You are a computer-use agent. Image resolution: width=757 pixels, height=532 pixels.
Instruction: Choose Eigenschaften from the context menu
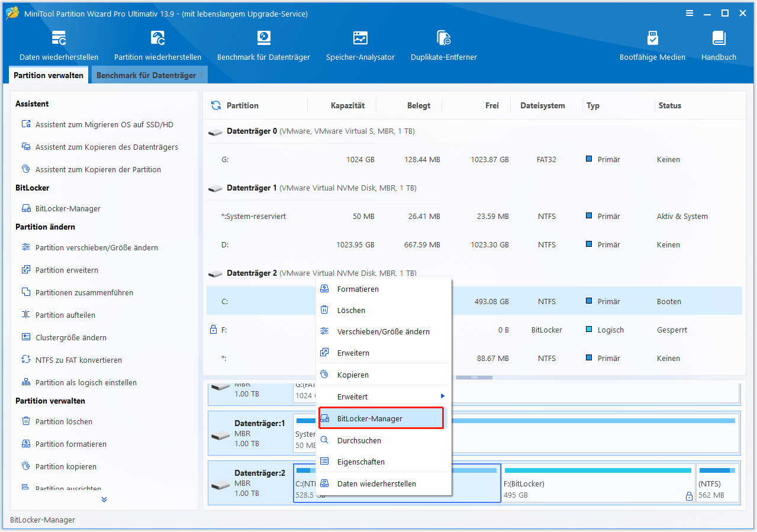pyautogui.click(x=383, y=462)
